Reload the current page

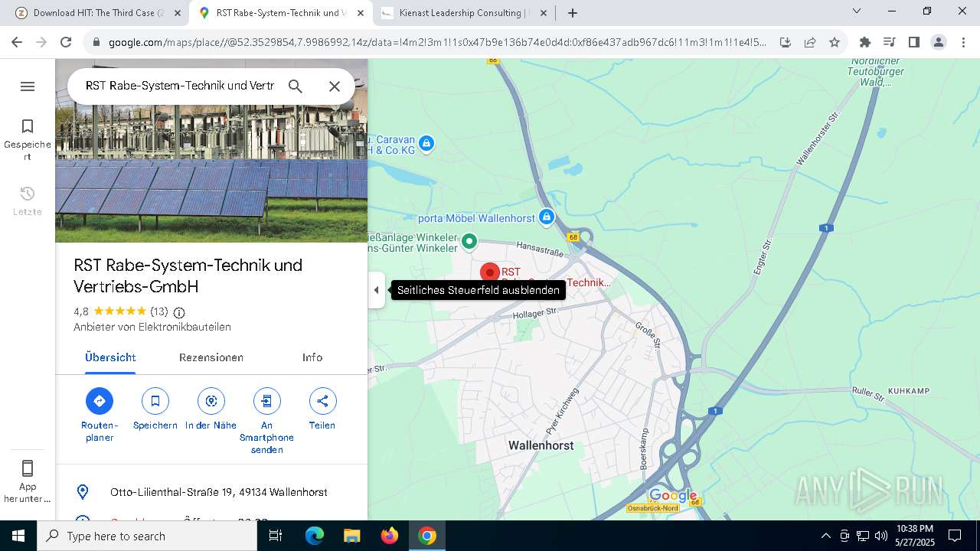click(66, 42)
